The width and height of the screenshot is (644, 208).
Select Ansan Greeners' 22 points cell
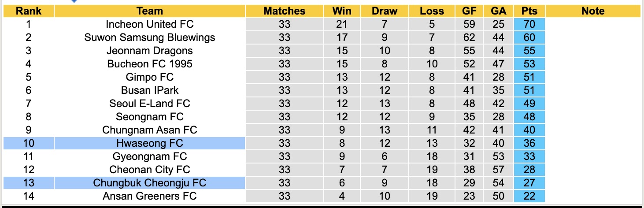[529, 196]
